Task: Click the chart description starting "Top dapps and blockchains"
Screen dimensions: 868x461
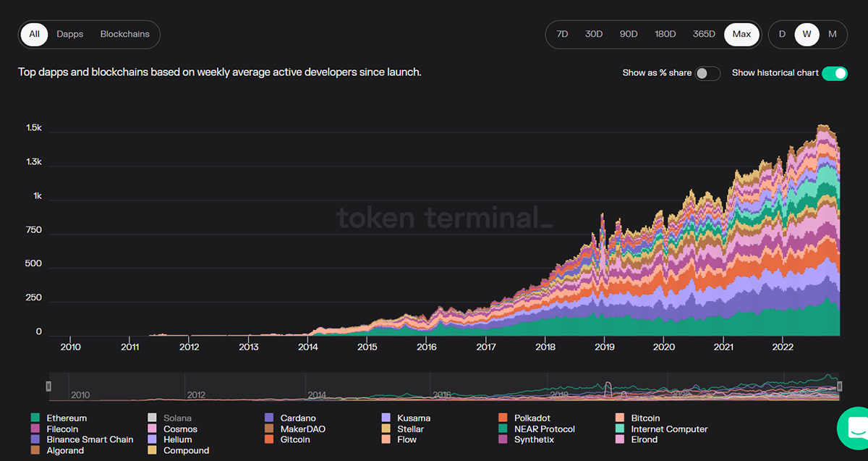Action: [x=220, y=72]
